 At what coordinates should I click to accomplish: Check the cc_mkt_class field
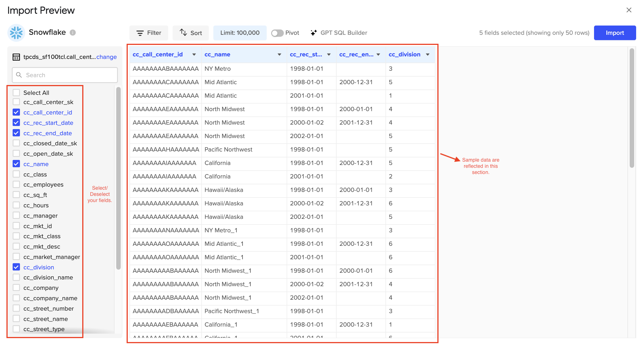click(16, 236)
